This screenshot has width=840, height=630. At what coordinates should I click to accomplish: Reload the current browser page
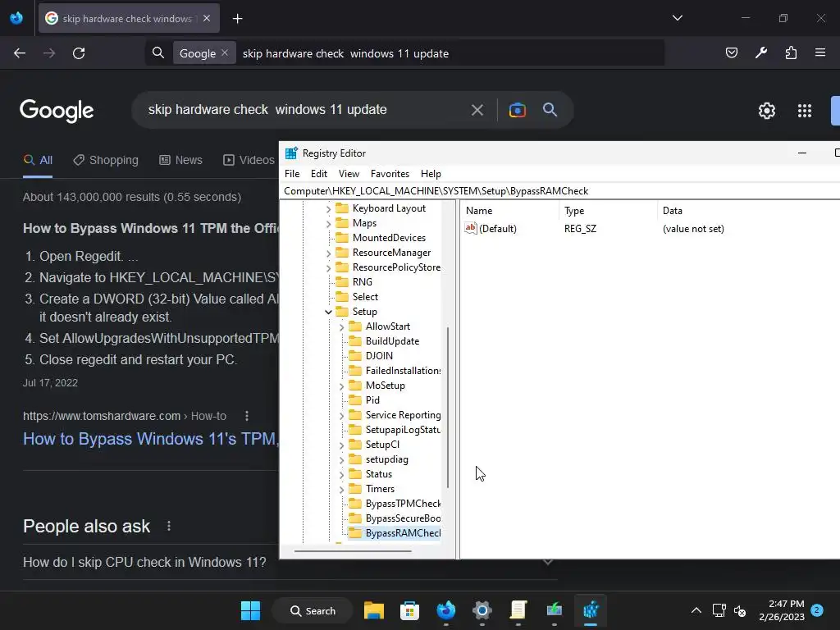pos(79,53)
